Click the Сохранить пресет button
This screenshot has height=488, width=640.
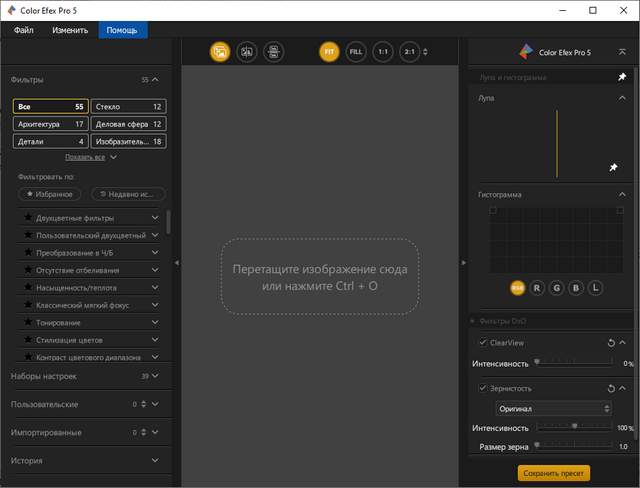point(553,473)
